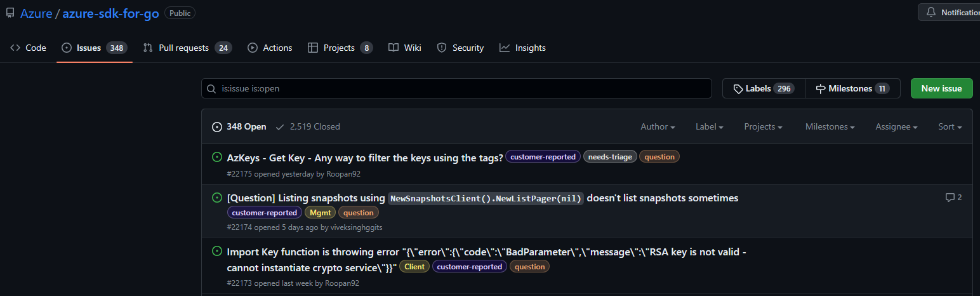Click customer-reported label on AzKeys issue

coord(543,157)
